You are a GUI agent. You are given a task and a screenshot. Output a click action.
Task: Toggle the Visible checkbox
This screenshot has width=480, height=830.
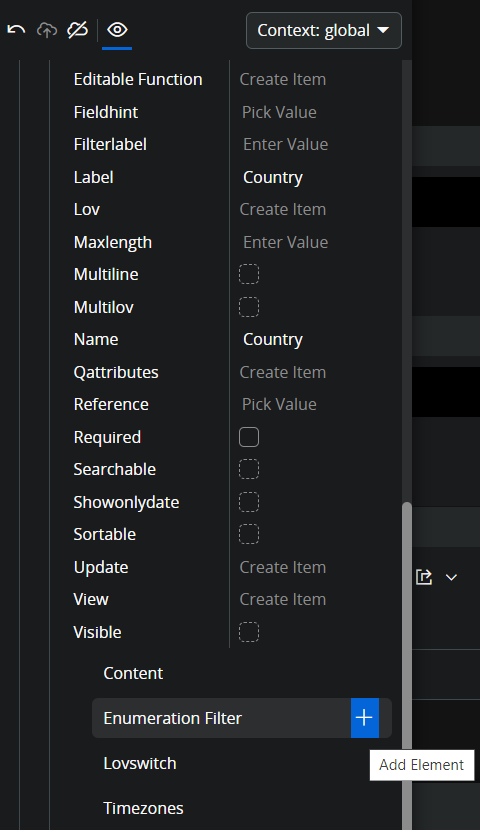(x=249, y=632)
